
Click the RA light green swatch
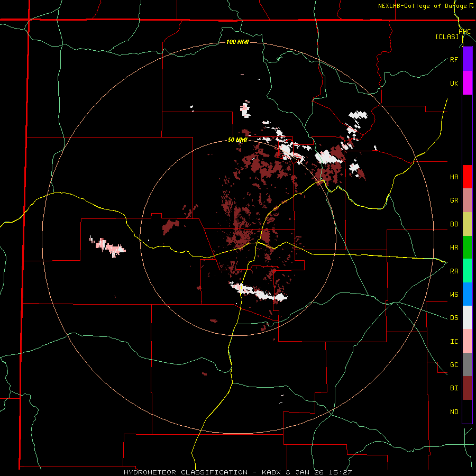coord(467,271)
